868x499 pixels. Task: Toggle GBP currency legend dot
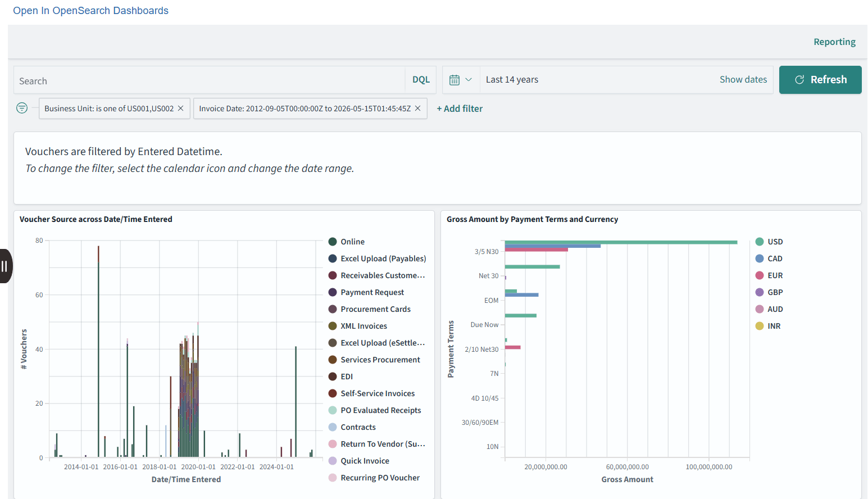coord(760,292)
